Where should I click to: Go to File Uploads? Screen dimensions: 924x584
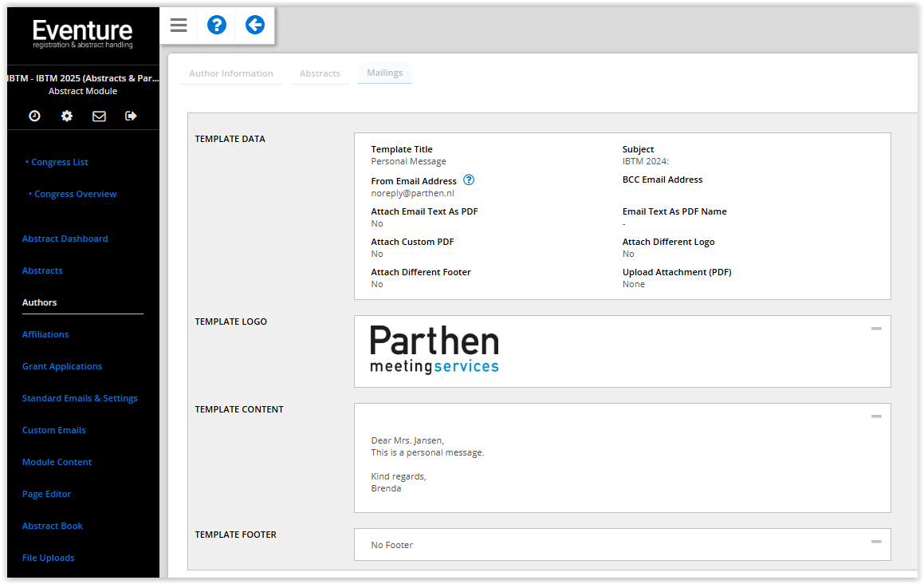point(49,558)
